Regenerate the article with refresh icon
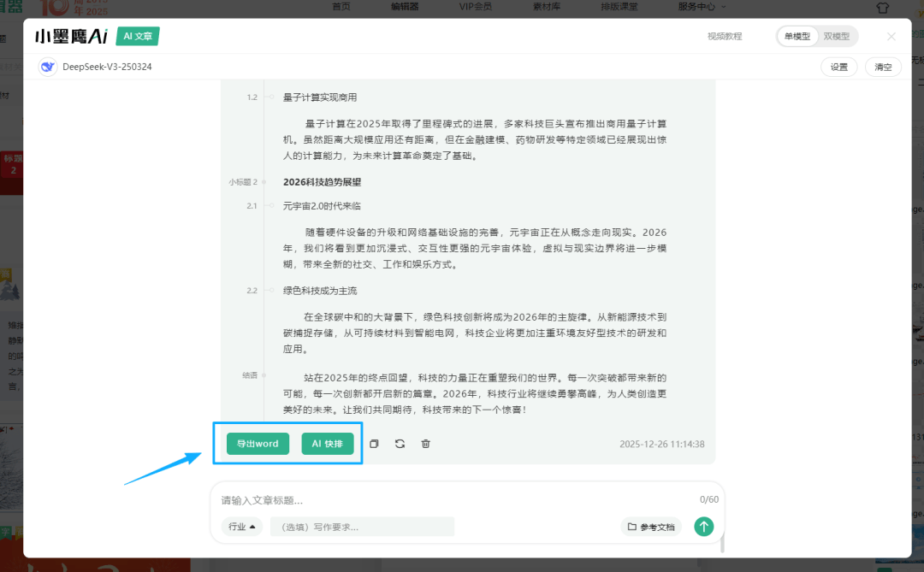 [400, 444]
